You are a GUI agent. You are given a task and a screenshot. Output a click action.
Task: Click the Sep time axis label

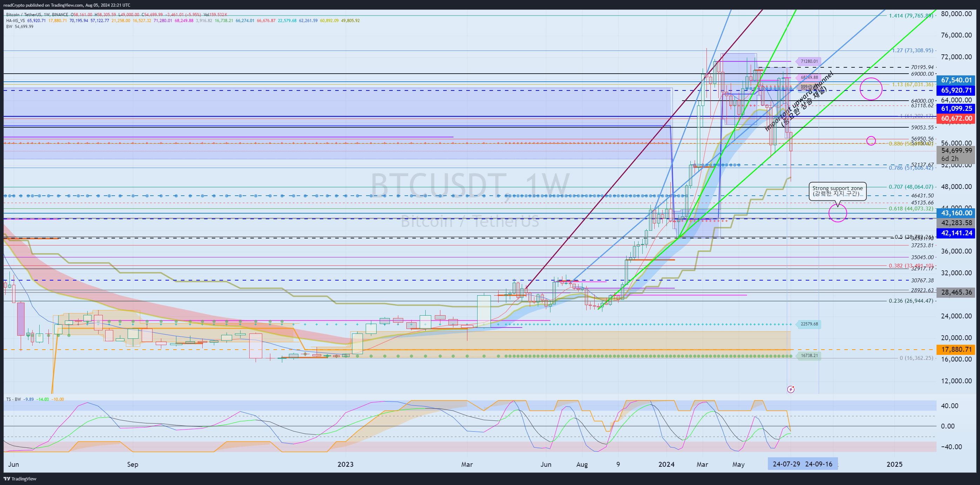(x=133, y=464)
